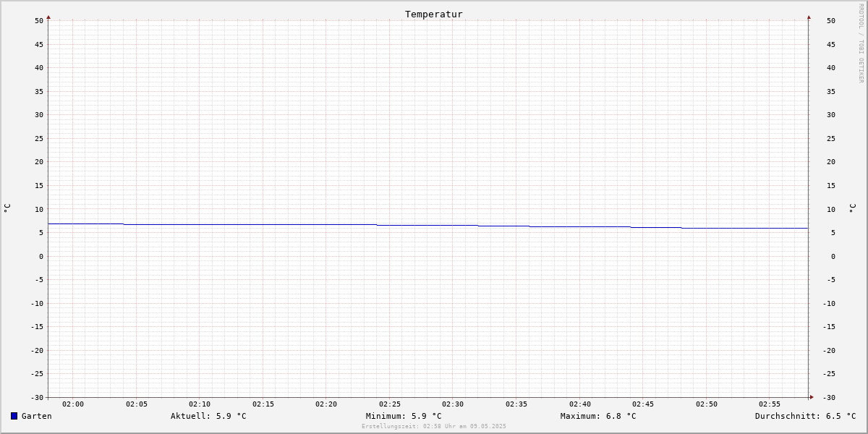Click the 02:45 time axis label
The height and width of the screenshot is (434, 868).
click(x=643, y=404)
